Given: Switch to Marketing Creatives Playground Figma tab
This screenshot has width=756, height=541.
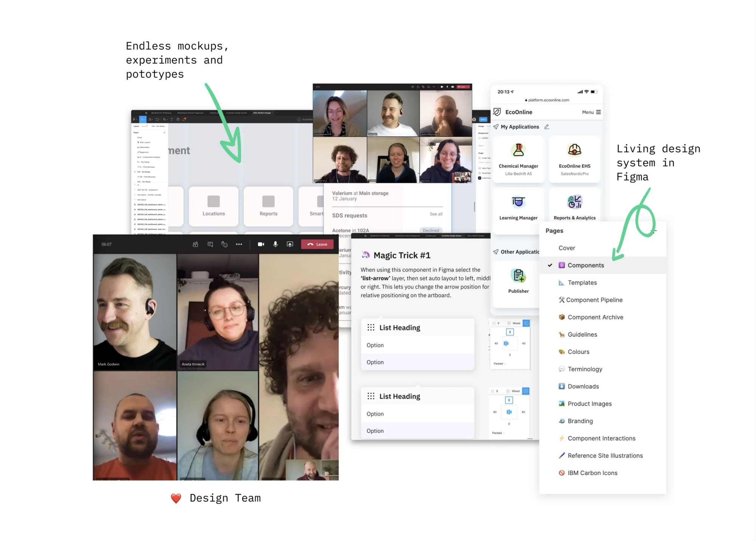Looking at the screenshot, I should [191, 113].
